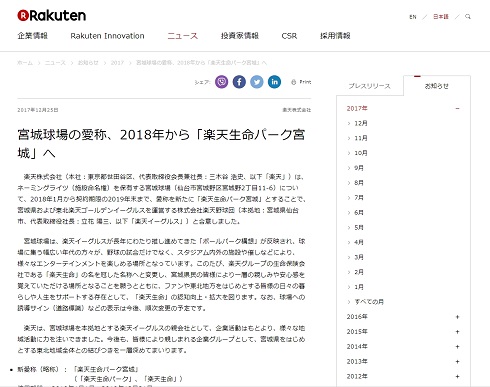Open the 採用情報 menu
The height and width of the screenshot is (387, 490).
335,36
